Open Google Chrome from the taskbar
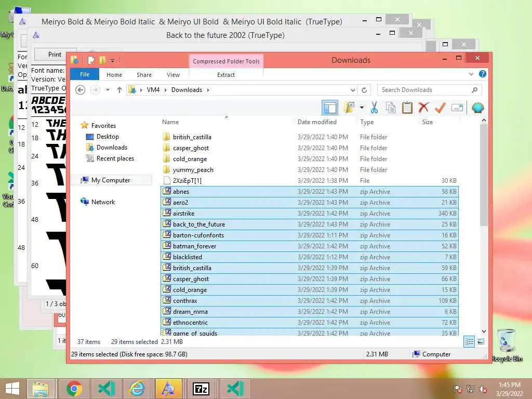 click(x=74, y=389)
